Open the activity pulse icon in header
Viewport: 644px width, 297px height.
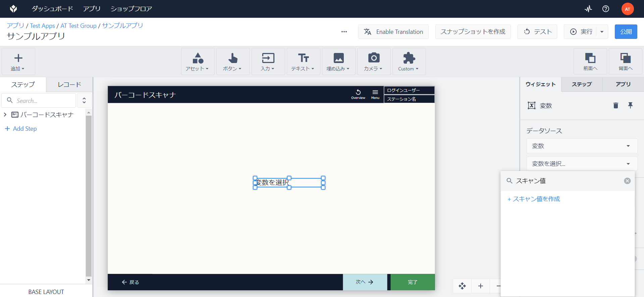(588, 9)
